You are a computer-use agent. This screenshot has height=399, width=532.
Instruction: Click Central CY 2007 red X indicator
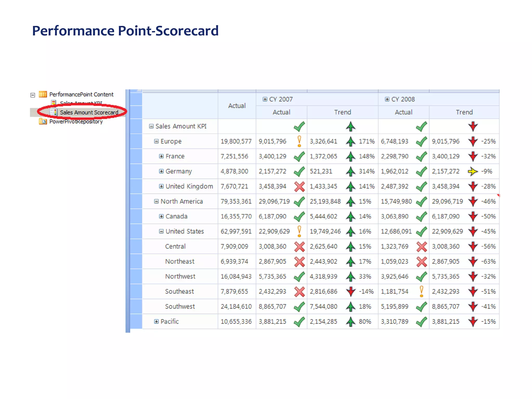pos(300,247)
